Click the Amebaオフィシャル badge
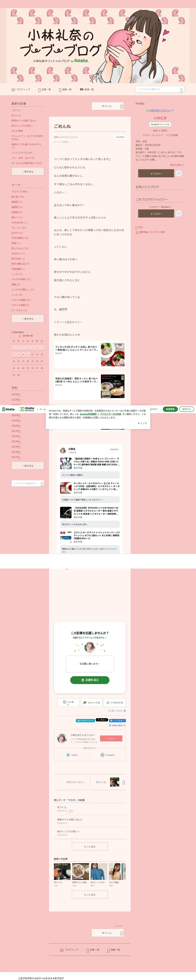The width and height of the screenshot is (196, 980). tap(160, 124)
